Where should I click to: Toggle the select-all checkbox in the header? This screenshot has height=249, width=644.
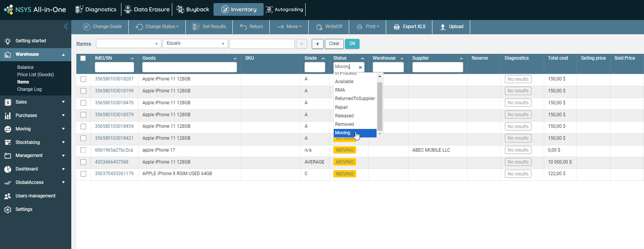point(83,58)
